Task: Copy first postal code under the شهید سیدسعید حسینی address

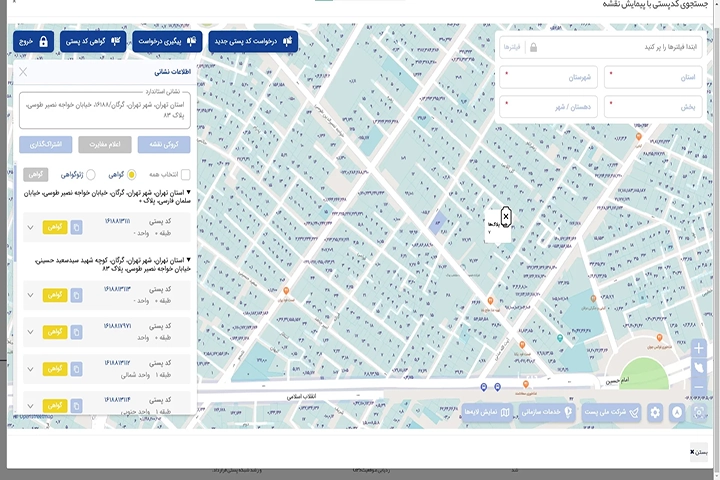Action: pos(77,295)
